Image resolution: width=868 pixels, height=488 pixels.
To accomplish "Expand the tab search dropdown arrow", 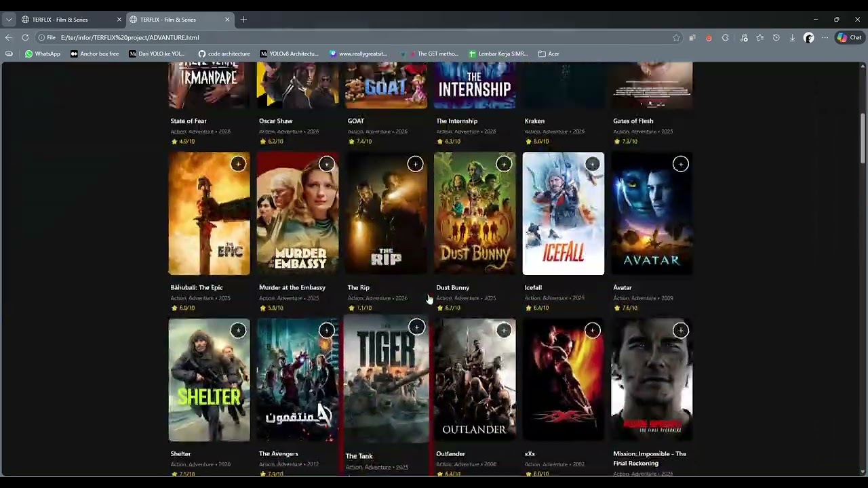I will (x=8, y=20).
